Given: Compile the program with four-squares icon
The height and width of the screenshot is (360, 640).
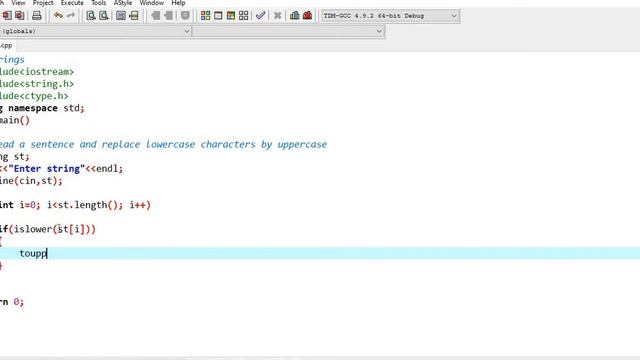Looking at the screenshot, I should (206, 16).
